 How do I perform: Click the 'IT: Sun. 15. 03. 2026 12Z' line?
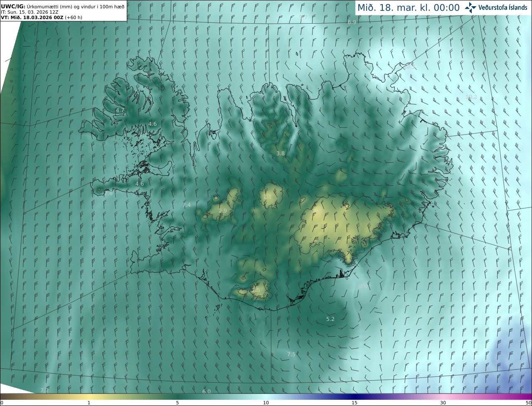pos(30,12)
